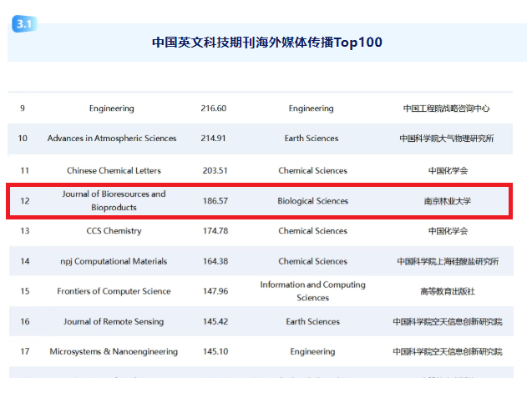Select the Advances in Atmospheric Sciences journal name
Screen dimensions: 532x393
[x=112, y=139]
